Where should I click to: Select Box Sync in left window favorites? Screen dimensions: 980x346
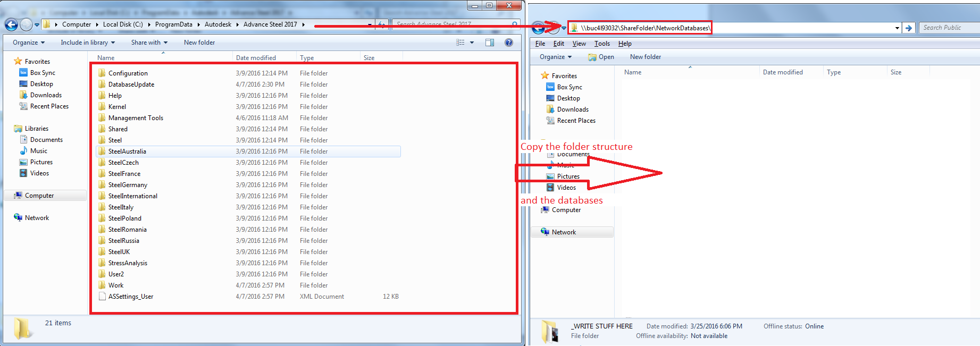(43, 73)
